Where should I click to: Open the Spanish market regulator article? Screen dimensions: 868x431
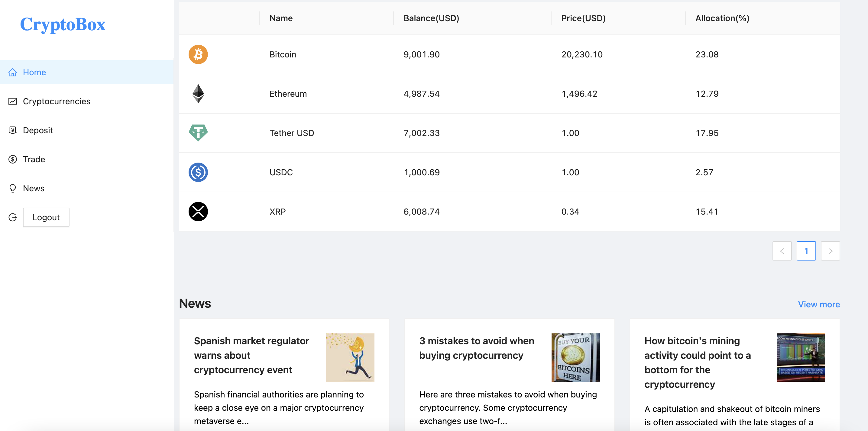coord(251,355)
